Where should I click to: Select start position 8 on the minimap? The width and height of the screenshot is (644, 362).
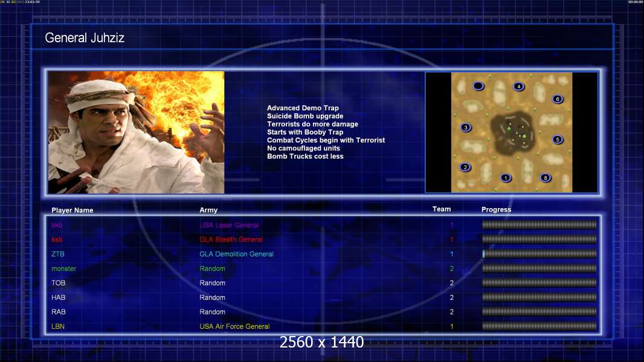pyautogui.click(x=546, y=178)
